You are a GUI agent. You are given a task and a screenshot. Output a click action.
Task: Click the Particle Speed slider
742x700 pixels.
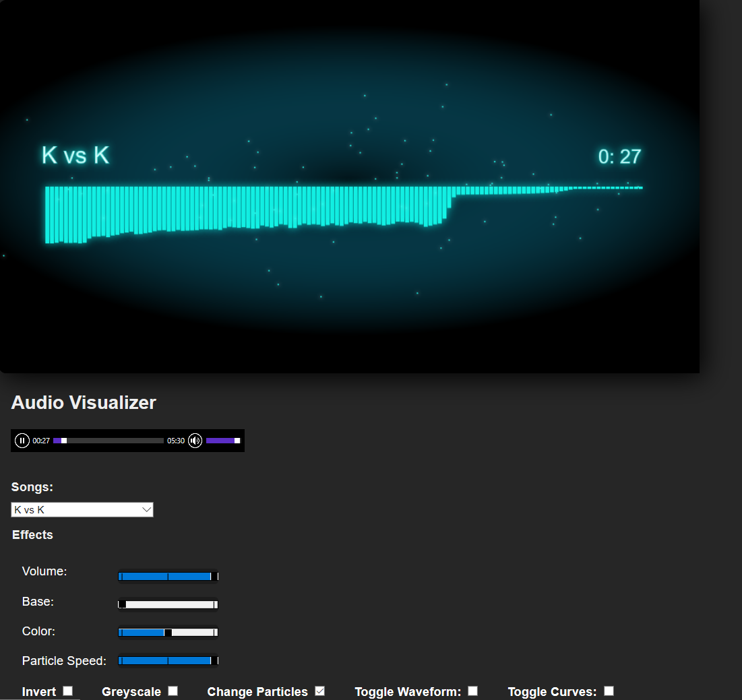click(168, 661)
